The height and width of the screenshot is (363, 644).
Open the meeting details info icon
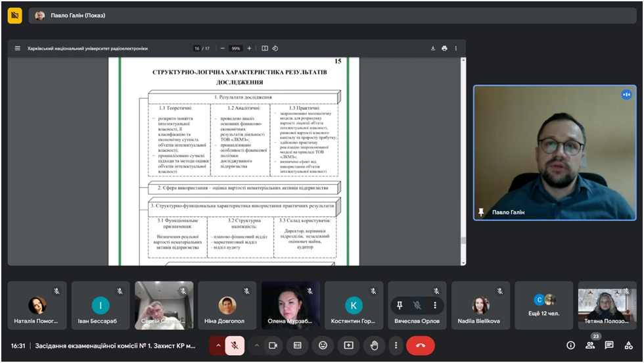(570, 345)
